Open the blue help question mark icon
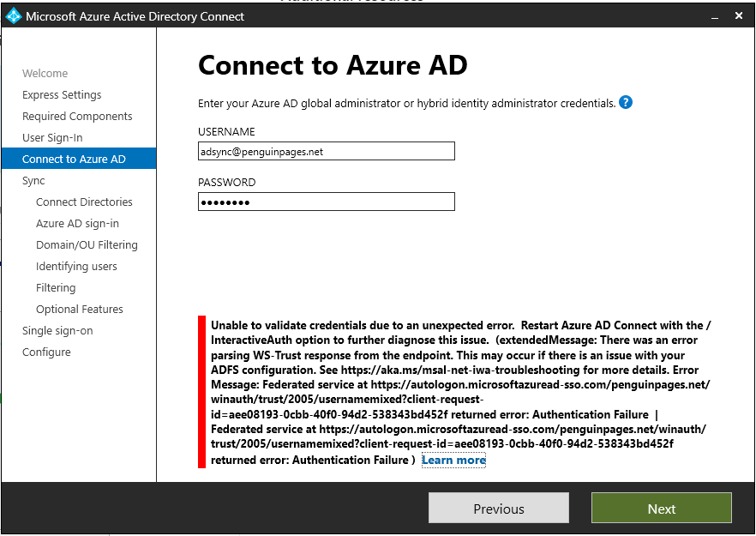The image size is (756, 536). click(626, 102)
